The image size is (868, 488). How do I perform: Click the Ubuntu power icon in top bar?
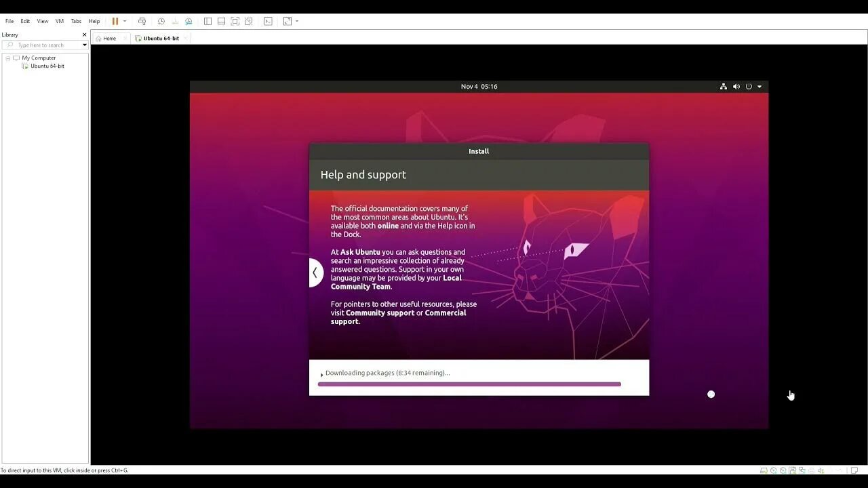click(749, 87)
